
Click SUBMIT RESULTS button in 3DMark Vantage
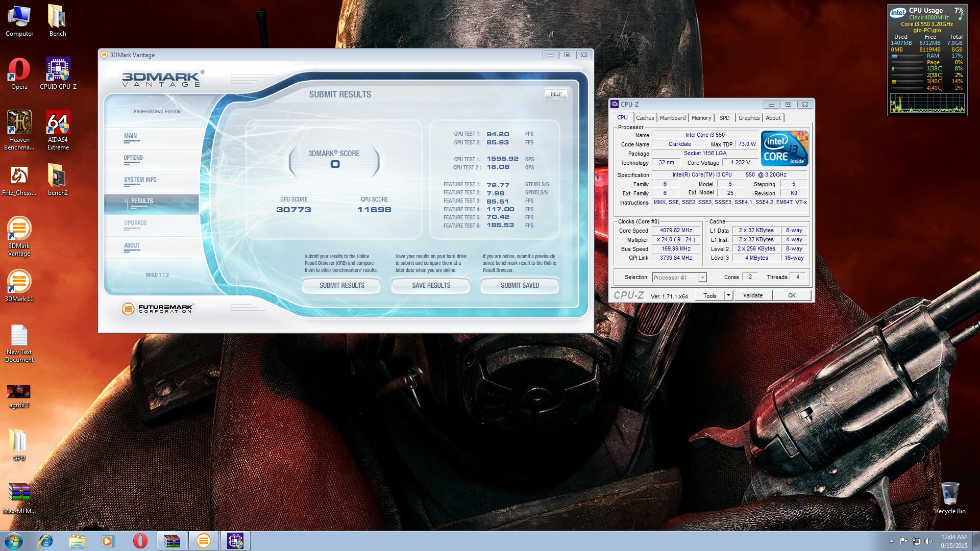coord(341,286)
